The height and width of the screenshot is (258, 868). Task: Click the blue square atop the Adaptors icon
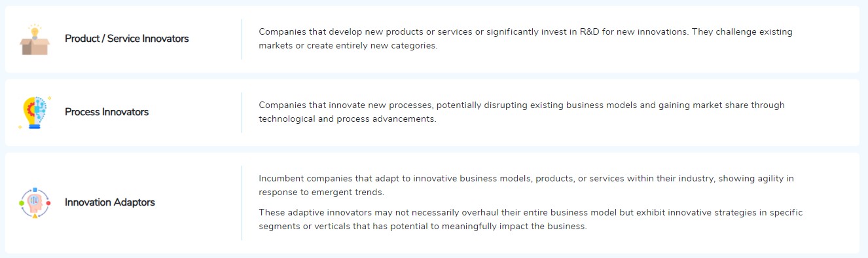click(x=35, y=189)
